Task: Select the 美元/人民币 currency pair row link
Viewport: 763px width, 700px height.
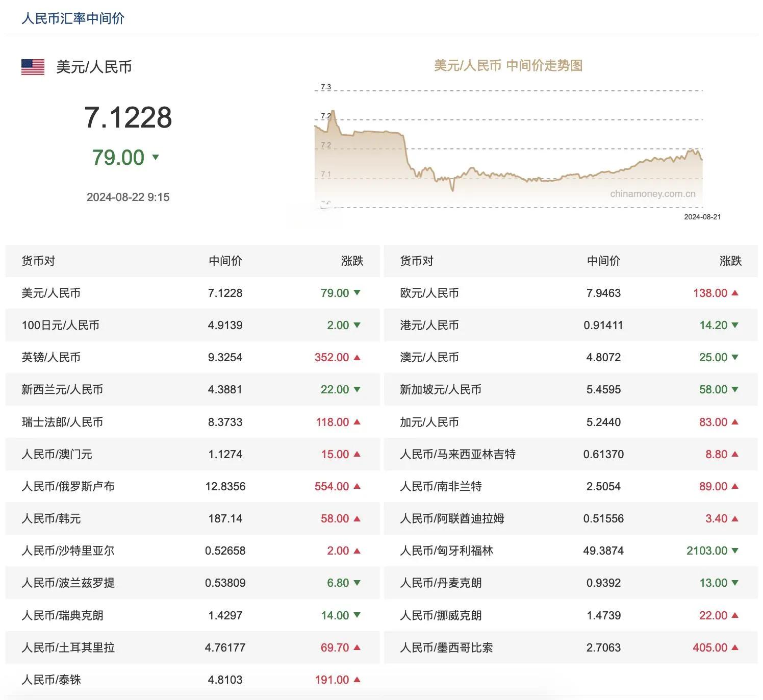Action: [x=51, y=293]
